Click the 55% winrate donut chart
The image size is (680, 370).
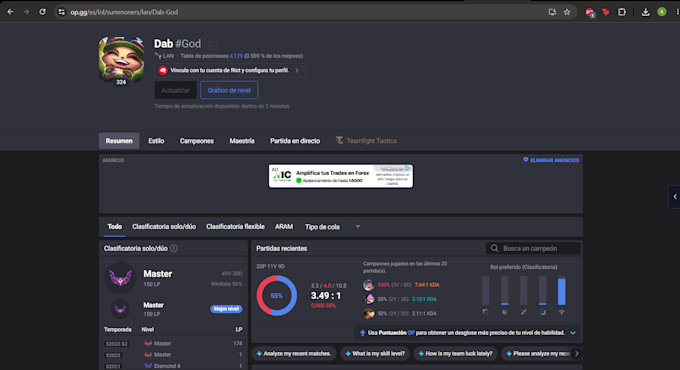(277, 296)
